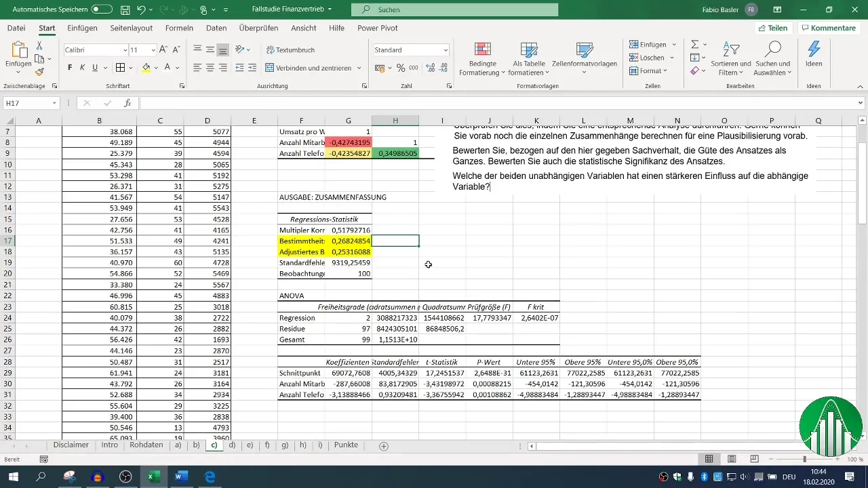Open the Punkte sheet tab

(x=346, y=445)
